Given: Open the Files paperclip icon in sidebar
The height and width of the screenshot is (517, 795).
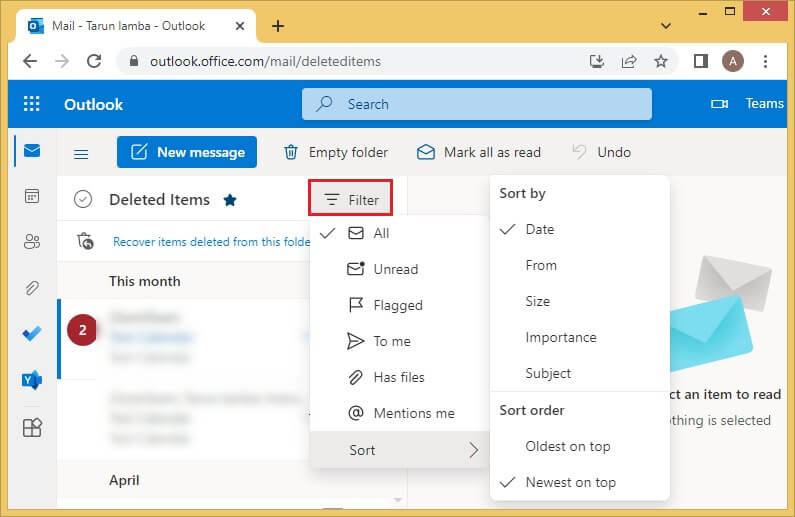Looking at the screenshot, I should coord(32,288).
